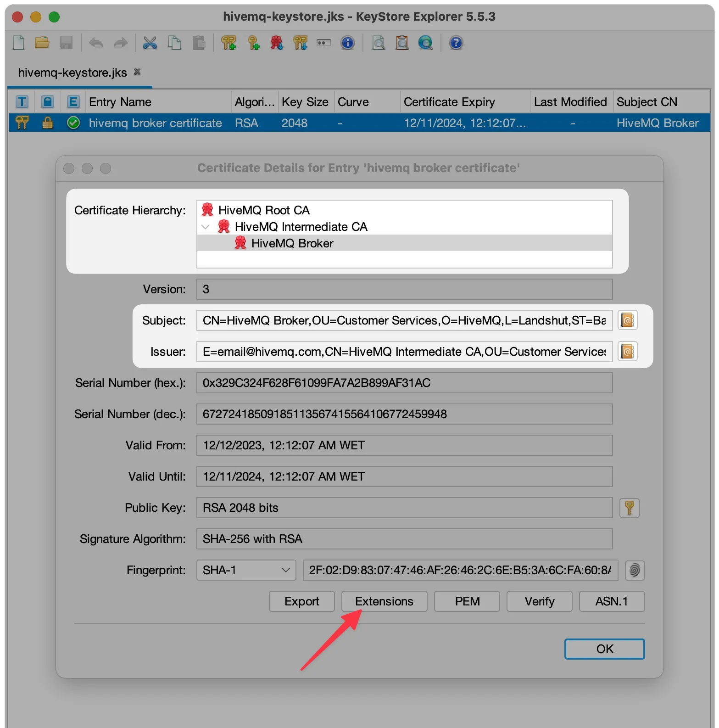The width and height of the screenshot is (719, 728).
Task: Click the Version field
Action: 404,289
